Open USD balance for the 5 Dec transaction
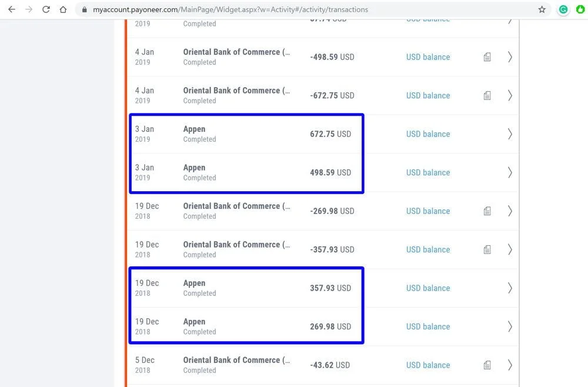Image resolution: width=588 pixels, height=387 pixels. pos(427,365)
